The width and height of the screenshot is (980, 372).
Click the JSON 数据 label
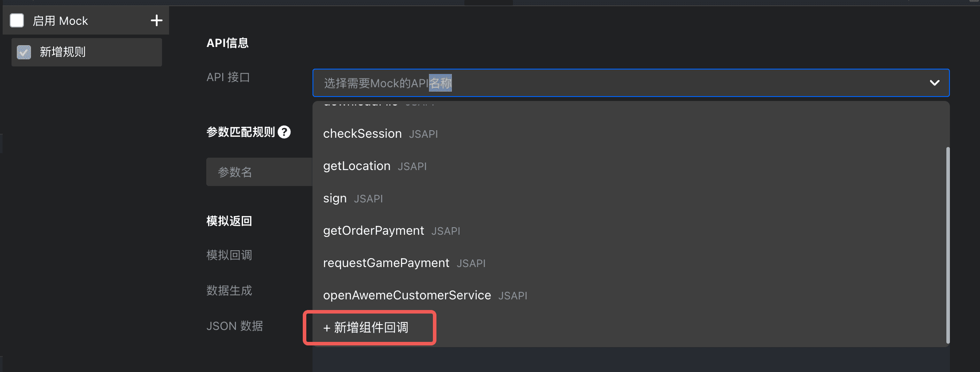[235, 326]
